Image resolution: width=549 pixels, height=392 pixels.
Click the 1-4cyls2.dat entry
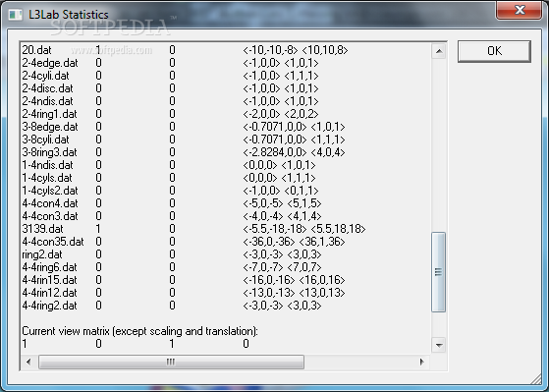[x=50, y=191]
